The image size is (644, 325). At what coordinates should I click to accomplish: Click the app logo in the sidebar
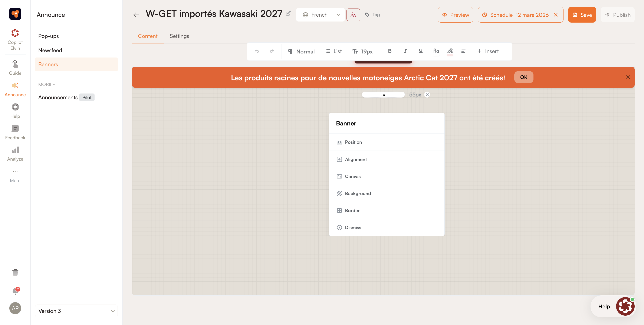pos(15,14)
